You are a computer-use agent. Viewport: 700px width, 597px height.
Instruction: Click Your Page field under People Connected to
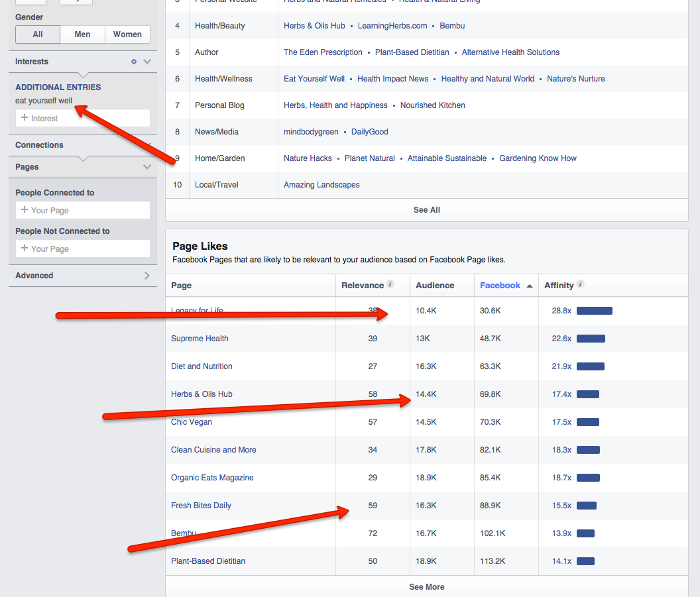[x=83, y=211]
